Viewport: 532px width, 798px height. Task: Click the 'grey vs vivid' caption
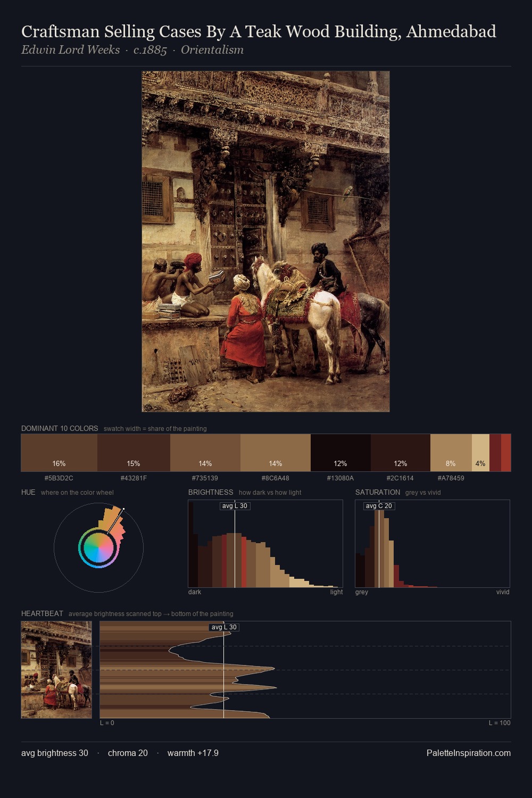click(x=423, y=493)
